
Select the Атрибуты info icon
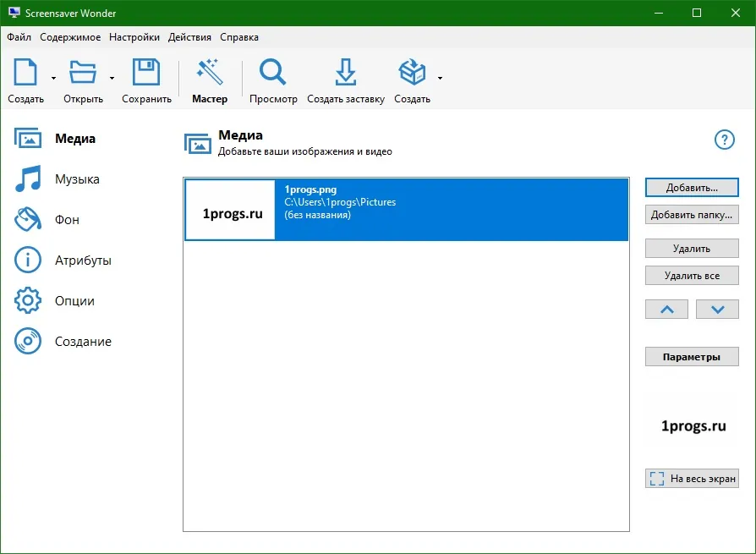(x=27, y=260)
